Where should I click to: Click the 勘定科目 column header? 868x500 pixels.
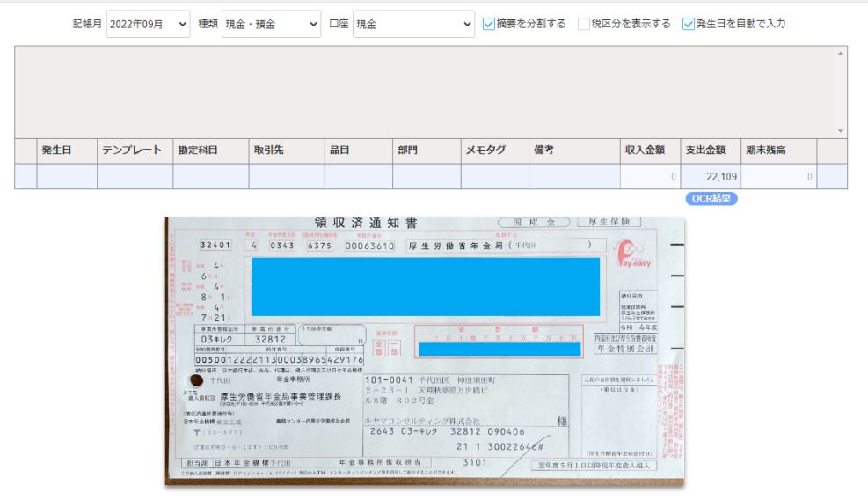pyautogui.click(x=211, y=151)
